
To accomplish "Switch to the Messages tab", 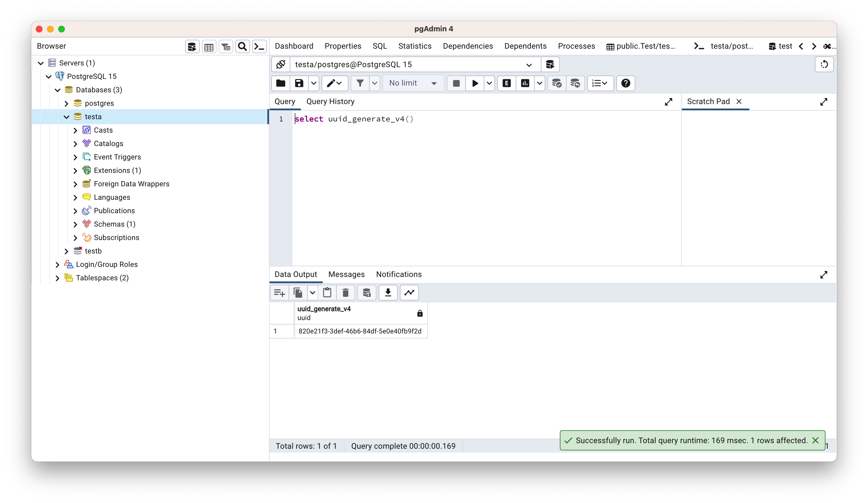I will click(346, 274).
